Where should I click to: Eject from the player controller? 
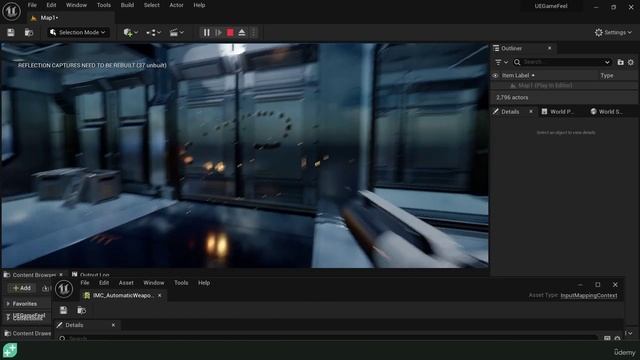(x=242, y=32)
